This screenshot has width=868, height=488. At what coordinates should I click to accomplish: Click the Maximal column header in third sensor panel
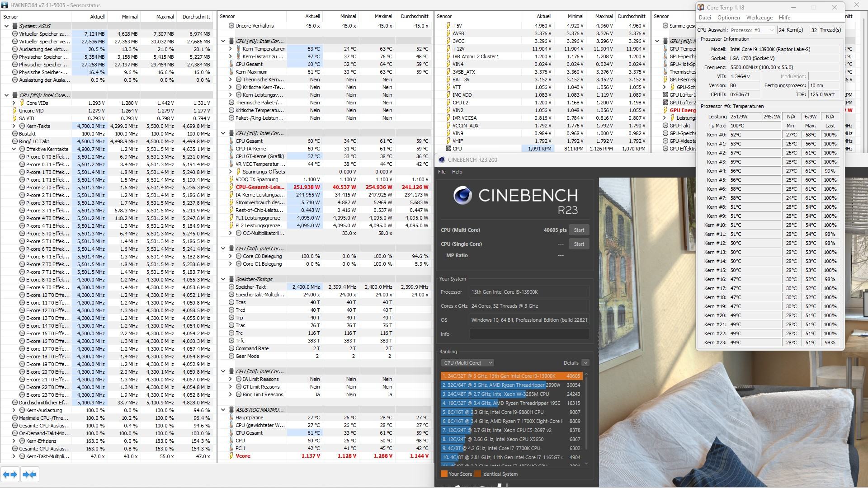coord(604,16)
